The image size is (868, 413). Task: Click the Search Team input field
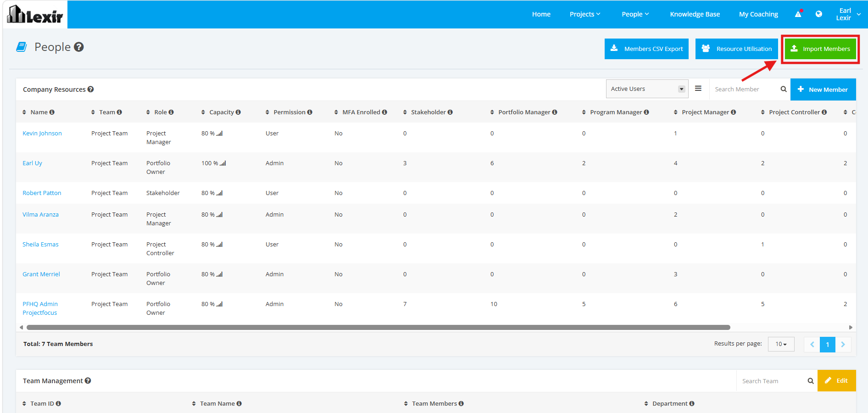pos(772,381)
